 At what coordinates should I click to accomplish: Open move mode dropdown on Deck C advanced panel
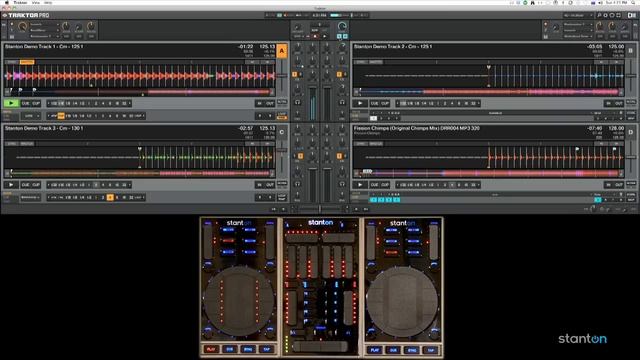[31, 198]
